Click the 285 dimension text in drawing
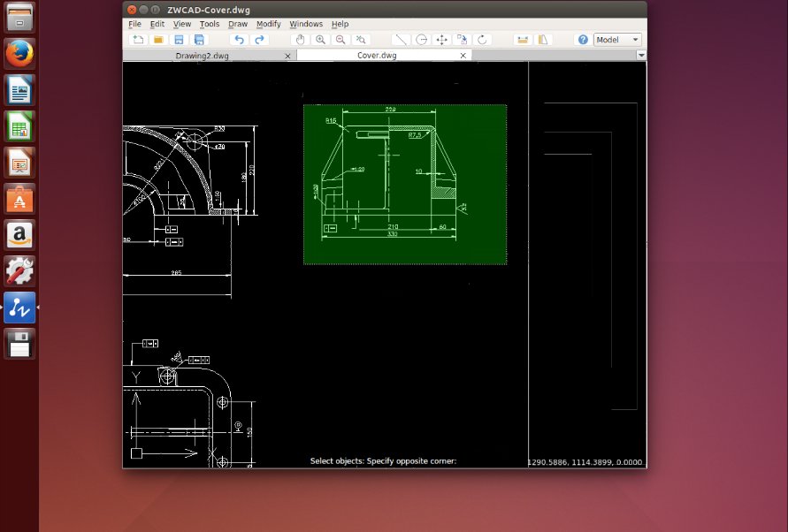788x532 pixels. click(176, 273)
